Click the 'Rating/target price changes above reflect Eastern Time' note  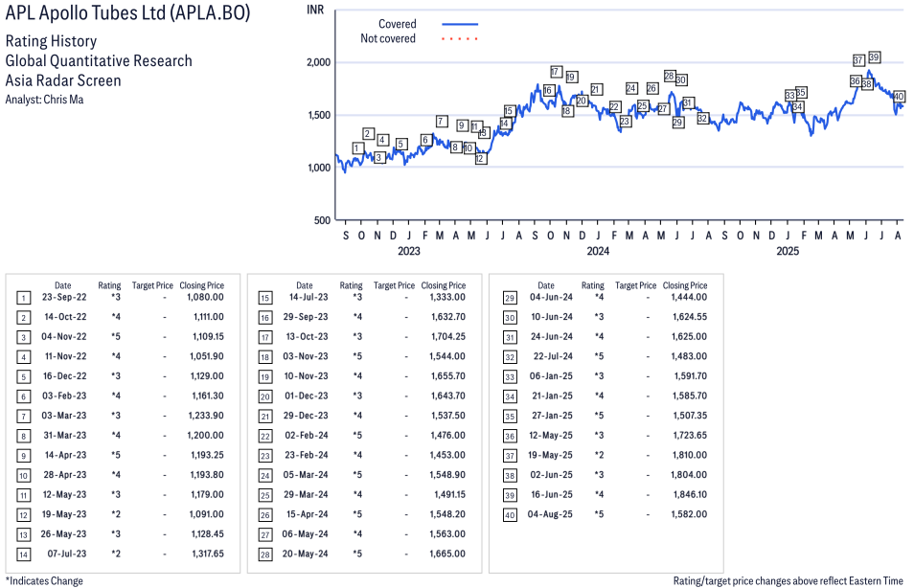click(788, 581)
